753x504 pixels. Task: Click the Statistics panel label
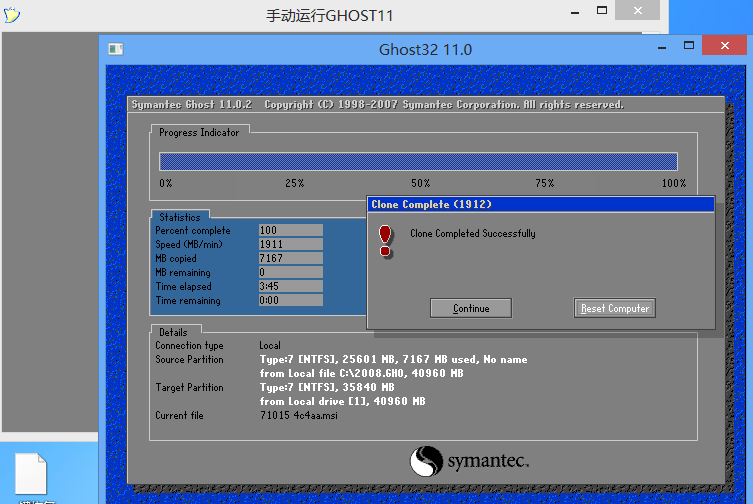point(180,217)
